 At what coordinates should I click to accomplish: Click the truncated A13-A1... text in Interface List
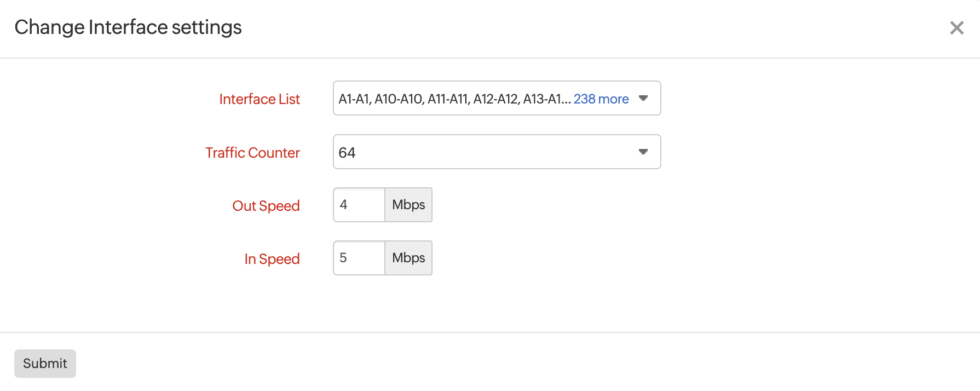(546, 99)
